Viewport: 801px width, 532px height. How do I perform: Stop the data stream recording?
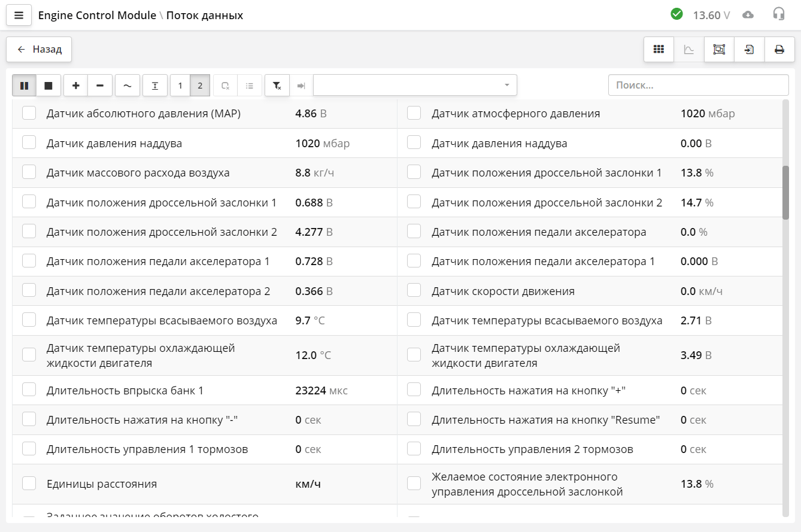pyautogui.click(x=48, y=85)
